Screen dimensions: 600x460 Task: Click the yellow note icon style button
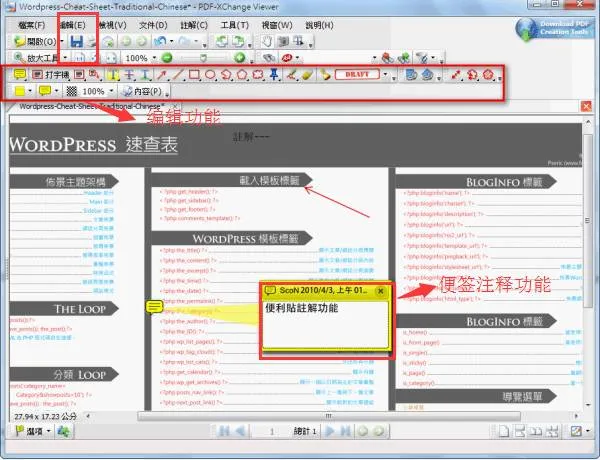pos(44,91)
